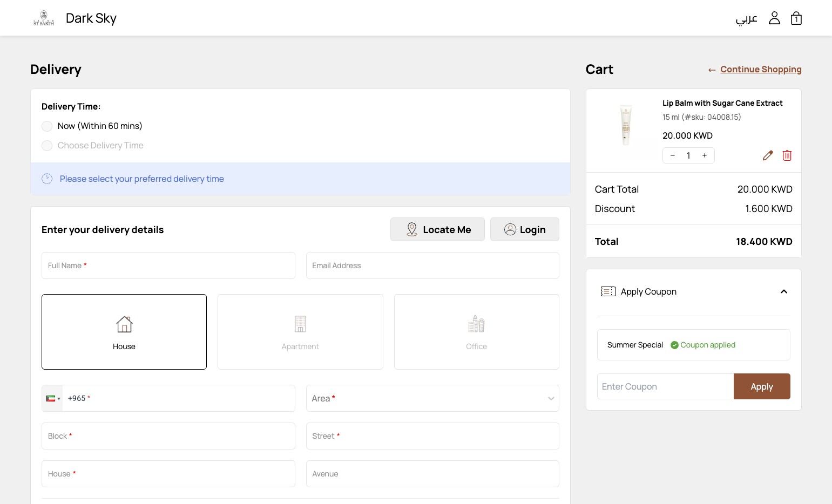This screenshot has width=832, height=504.
Task: Click the St Barth store logo
Action: click(x=44, y=18)
